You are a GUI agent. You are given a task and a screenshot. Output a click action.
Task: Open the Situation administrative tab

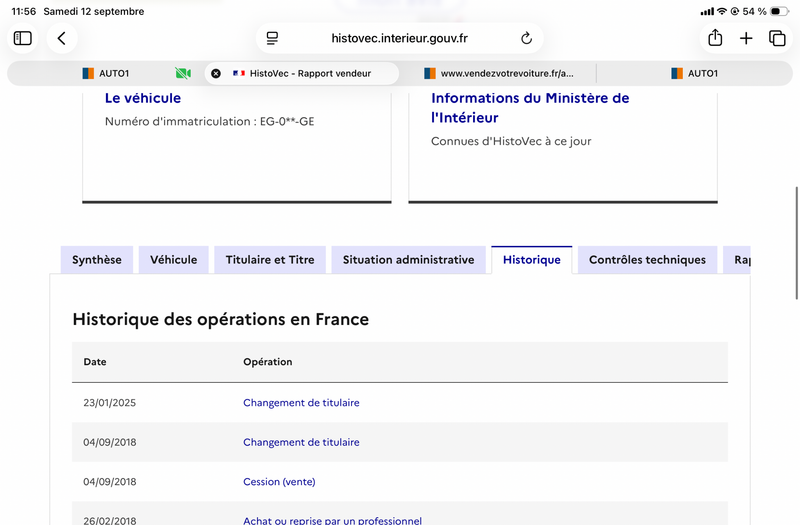(409, 260)
